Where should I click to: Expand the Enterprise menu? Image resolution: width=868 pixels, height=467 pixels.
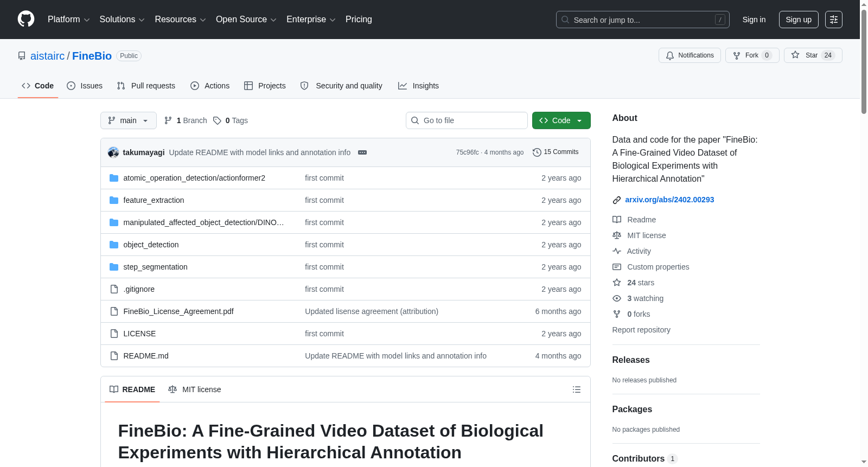(311, 20)
